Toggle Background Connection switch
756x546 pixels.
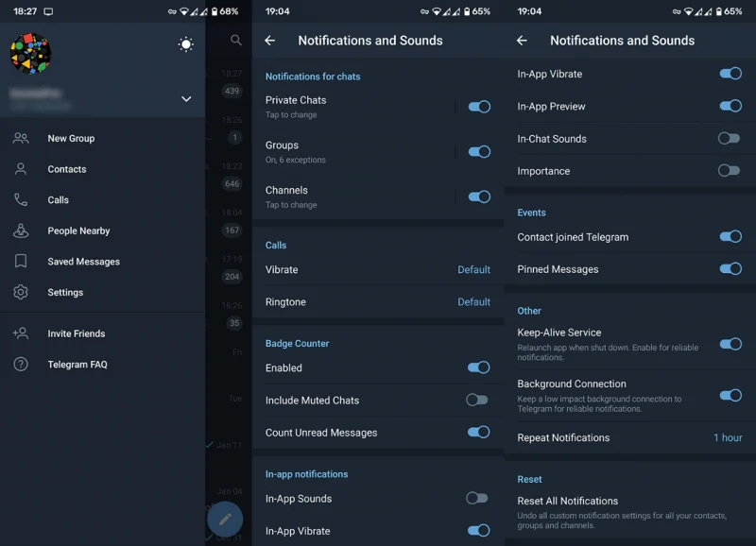(730, 396)
